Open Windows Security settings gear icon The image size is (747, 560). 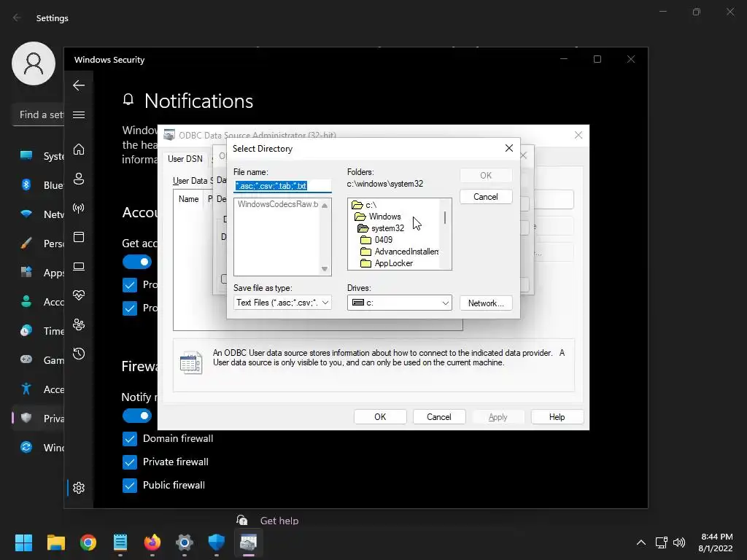[x=79, y=488]
